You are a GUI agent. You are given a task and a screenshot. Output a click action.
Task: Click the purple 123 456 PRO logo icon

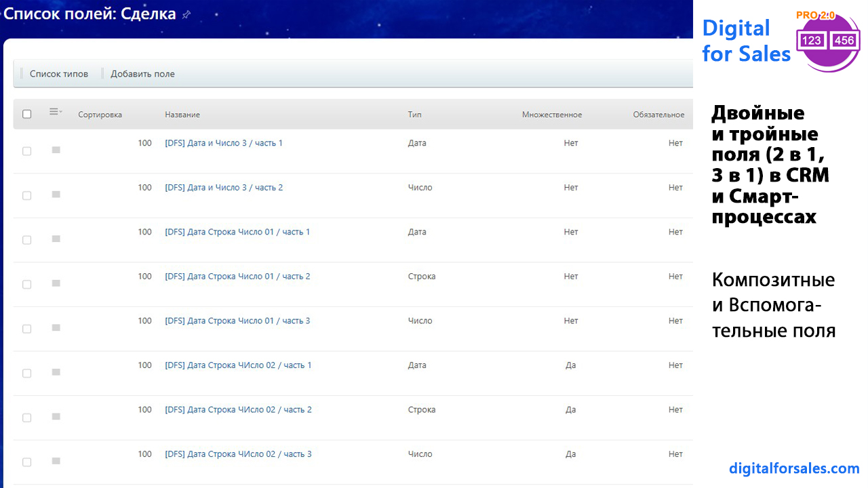(x=829, y=41)
